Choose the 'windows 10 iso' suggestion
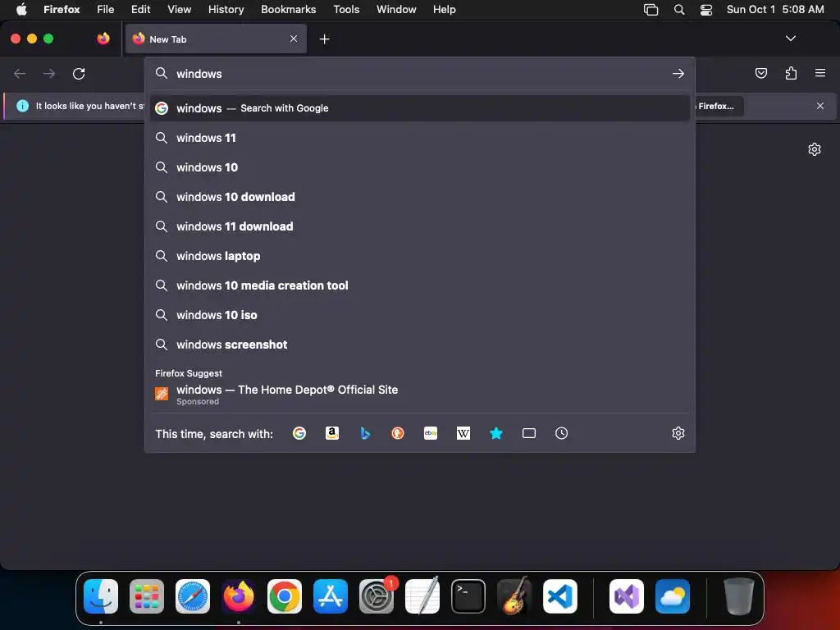This screenshot has height=630, width=840. coord(420,315)
